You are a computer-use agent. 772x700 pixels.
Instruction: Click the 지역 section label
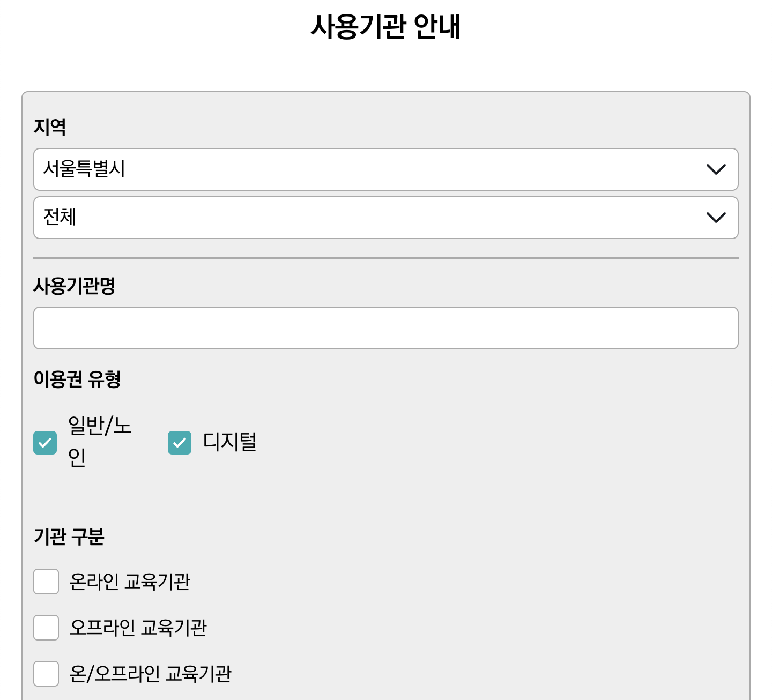(x=49, y=127)
